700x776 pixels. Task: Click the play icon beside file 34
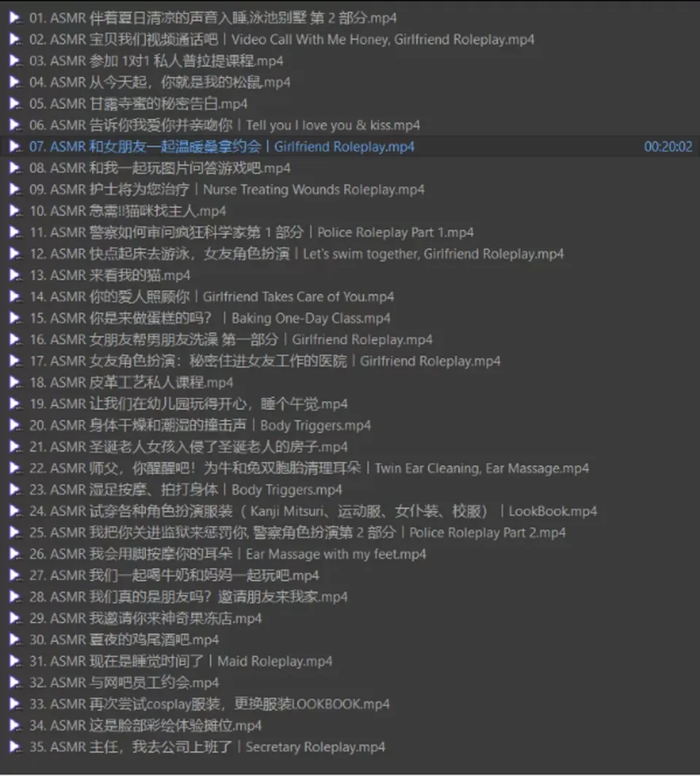click(16, 726)
